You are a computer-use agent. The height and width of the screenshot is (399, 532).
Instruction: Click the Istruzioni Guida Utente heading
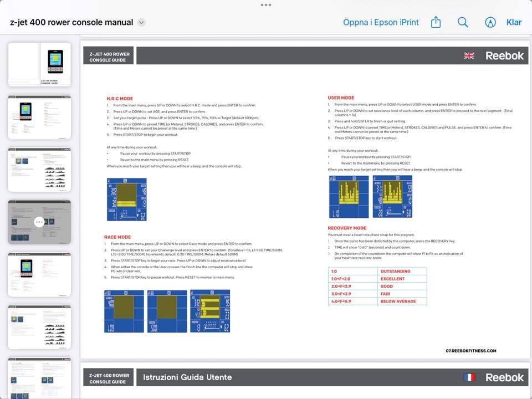point(187,377)
